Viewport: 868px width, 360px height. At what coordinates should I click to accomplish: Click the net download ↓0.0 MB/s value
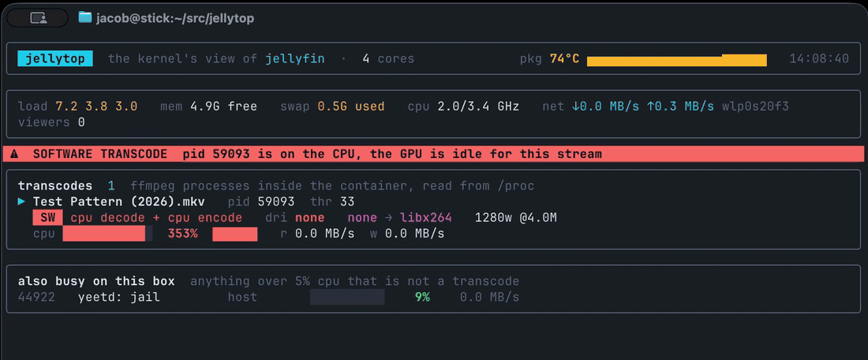click(604, 107)
